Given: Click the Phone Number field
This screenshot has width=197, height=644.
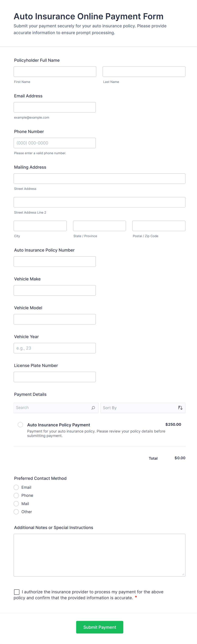Looking at the screenshot, I should point(55,143).
